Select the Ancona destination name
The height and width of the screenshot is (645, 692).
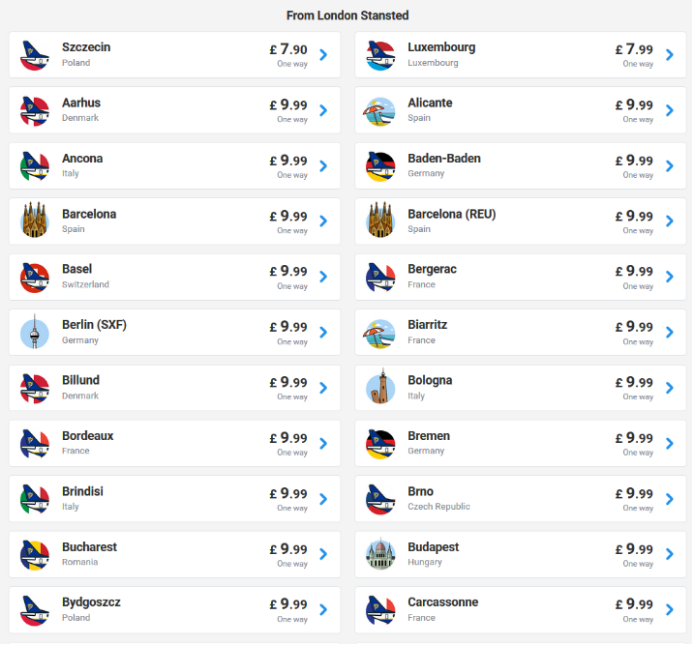[x=83, y=158]
